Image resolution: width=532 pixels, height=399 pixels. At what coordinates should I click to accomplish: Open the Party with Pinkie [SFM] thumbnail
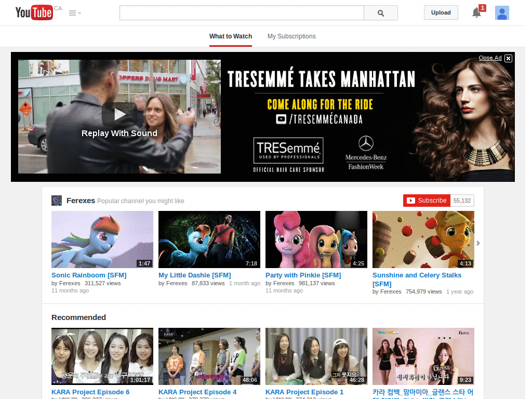316,240
